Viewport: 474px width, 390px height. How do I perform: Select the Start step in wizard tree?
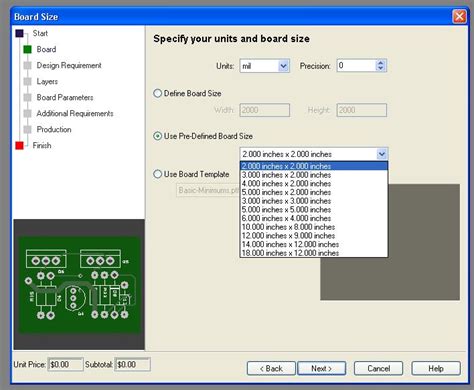click(40, 33)
